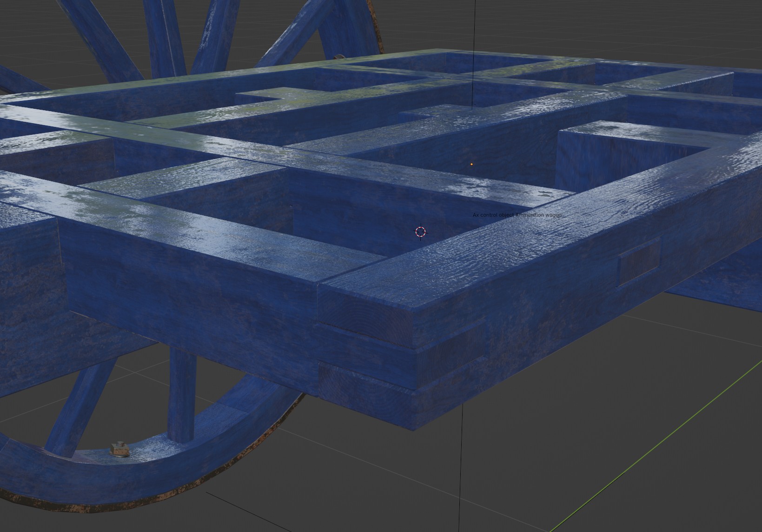Screen dimensions: 762x532
Task: Click the hex nut on the wheel rim
Action: point(119,448)
